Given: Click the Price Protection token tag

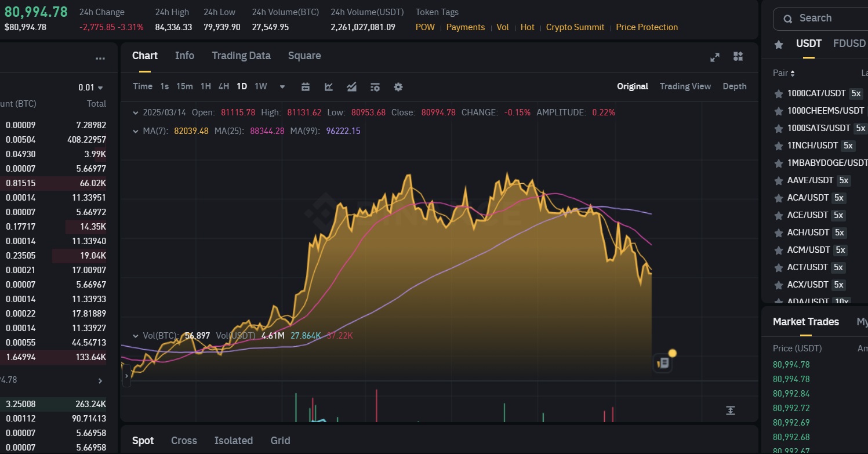Looking at the screenshot, I should pos(647,27).
